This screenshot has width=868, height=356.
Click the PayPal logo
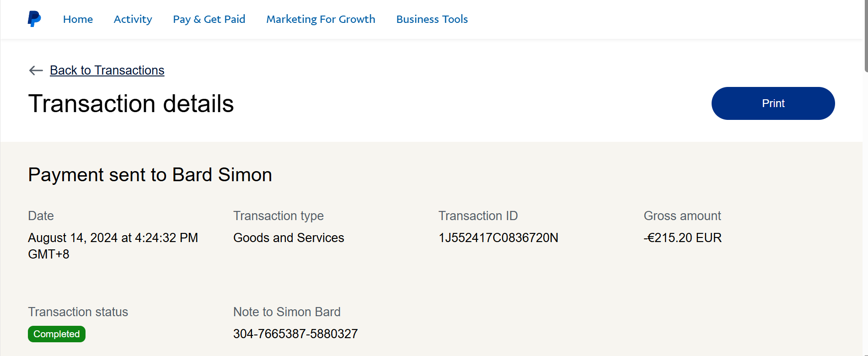tap(34, 19)
